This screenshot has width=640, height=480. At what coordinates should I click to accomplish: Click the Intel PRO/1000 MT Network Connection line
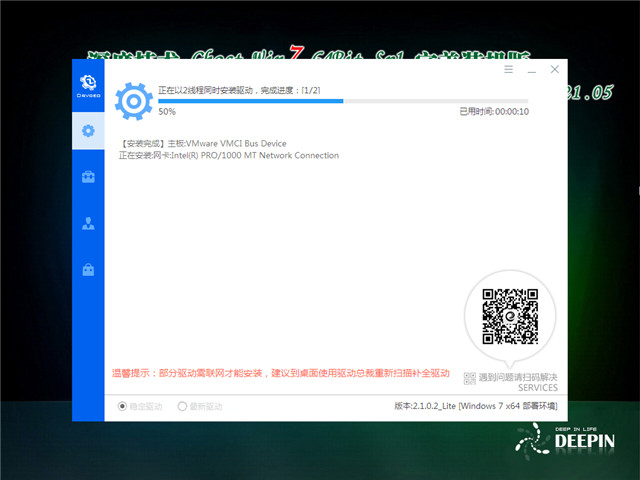coord(229,156)
